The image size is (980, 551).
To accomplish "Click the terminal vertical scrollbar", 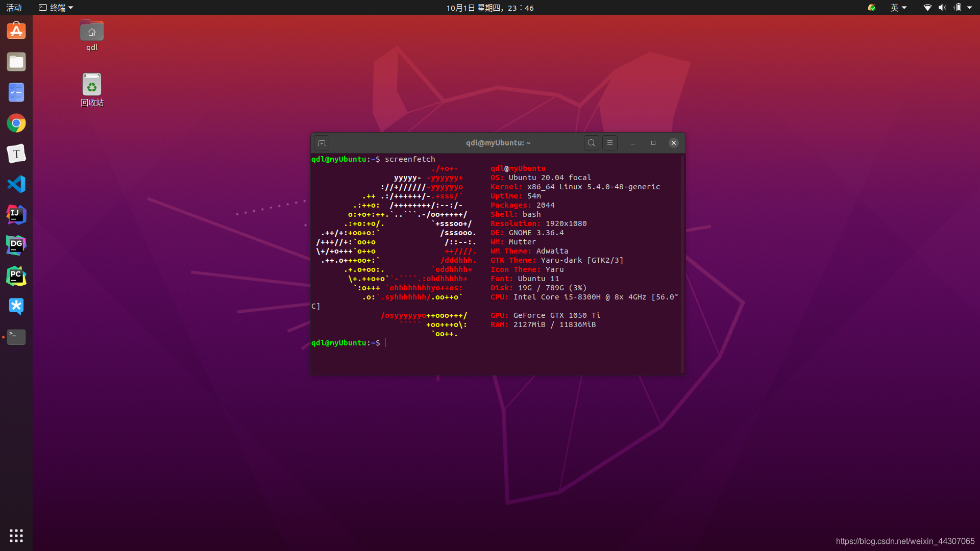I will (x=682, y=263).
